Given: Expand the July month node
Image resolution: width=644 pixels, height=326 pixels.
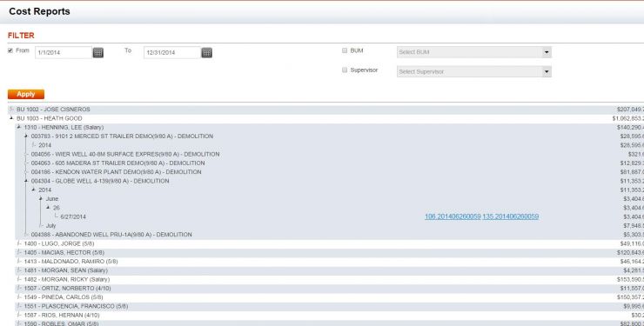Looking at the screenshot, I should coord(41,225).
